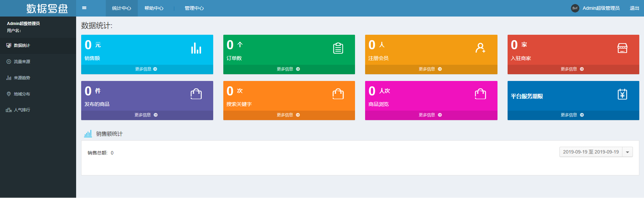Image resolution: width=644 pixels, height=198 pixels.
Task: Click arrow icon in 发布的商品 更多信息 footer
Action: pos(156,115)
